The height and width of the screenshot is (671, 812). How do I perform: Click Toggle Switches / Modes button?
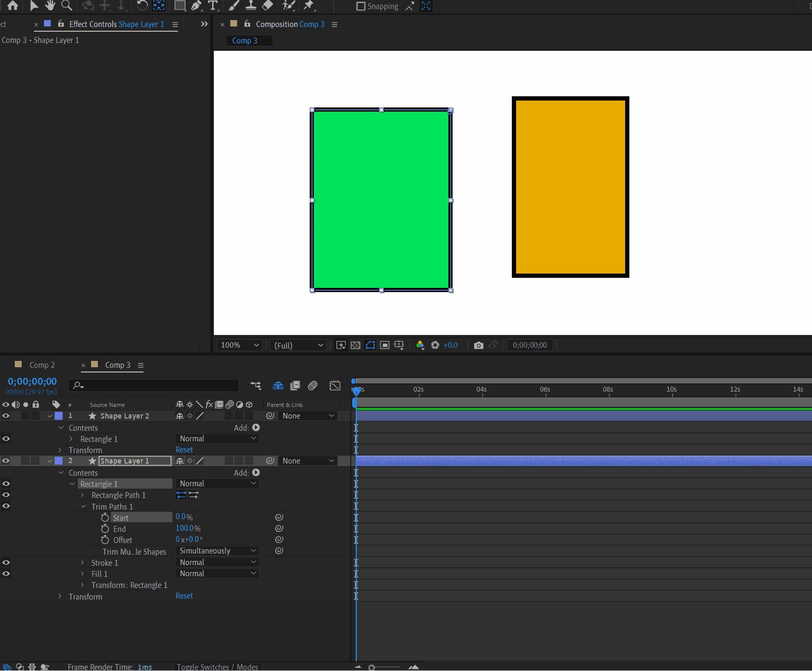click(217, 667)
